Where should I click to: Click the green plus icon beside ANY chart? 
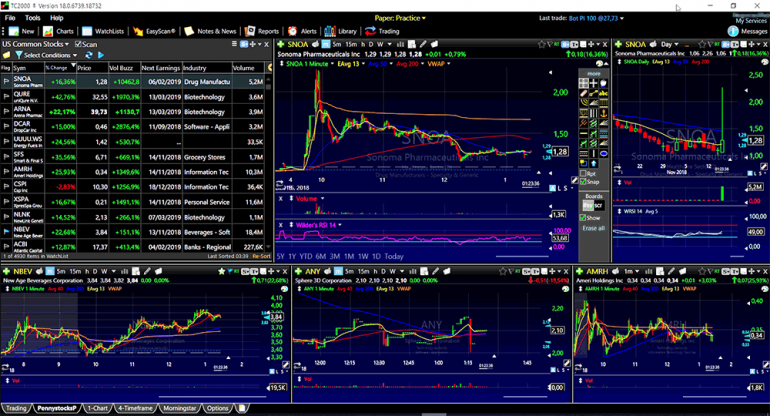(x=298, y=271)
